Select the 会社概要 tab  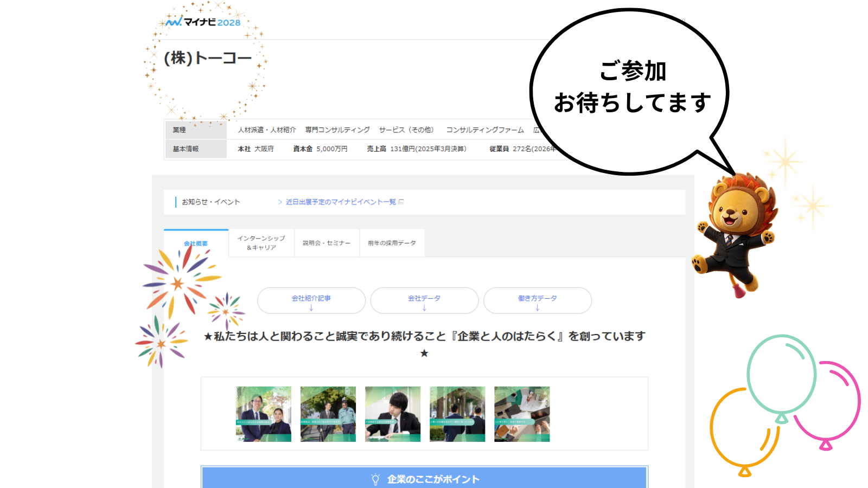pos(196,243)
